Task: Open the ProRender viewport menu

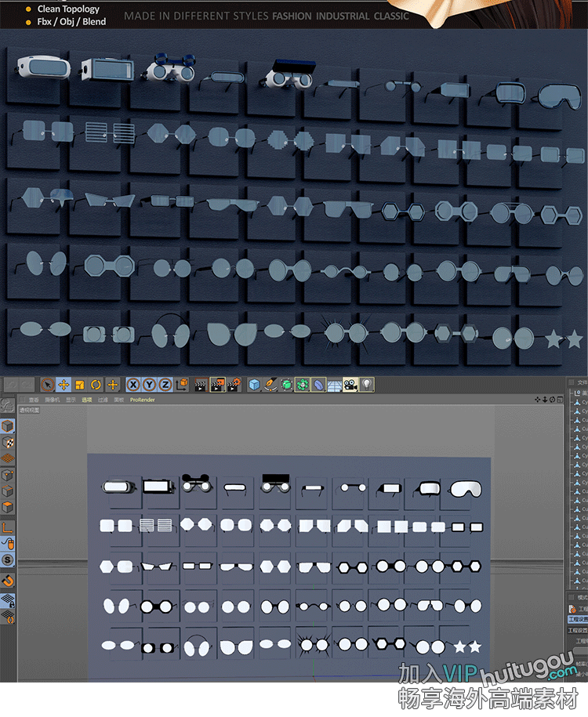Action: 142,400
